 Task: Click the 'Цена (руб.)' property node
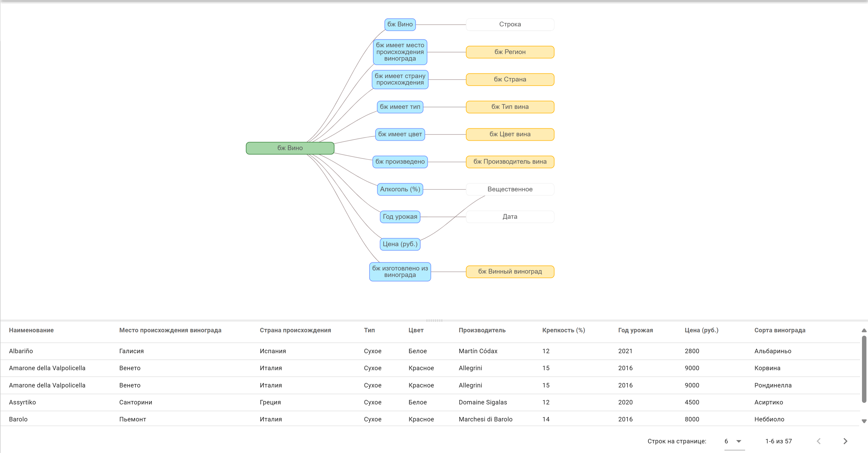click(400, 244)
